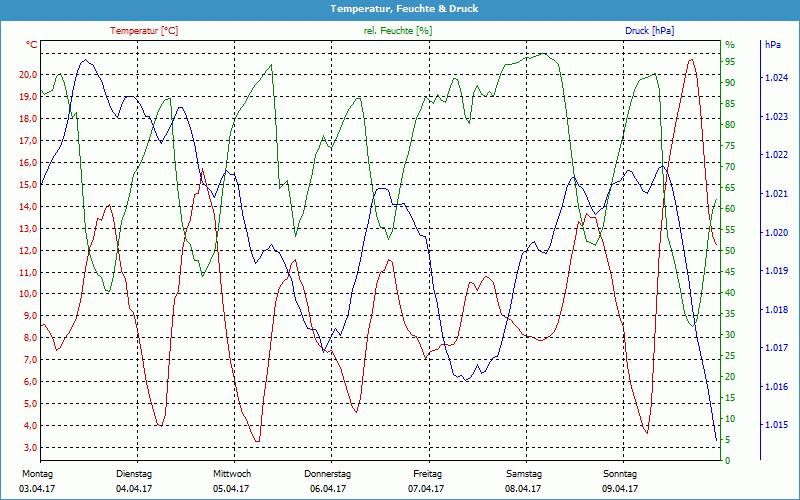This screenshot has height=500, width=800.
Task: Click "70" on the green humidity axis
Action: 730,167
